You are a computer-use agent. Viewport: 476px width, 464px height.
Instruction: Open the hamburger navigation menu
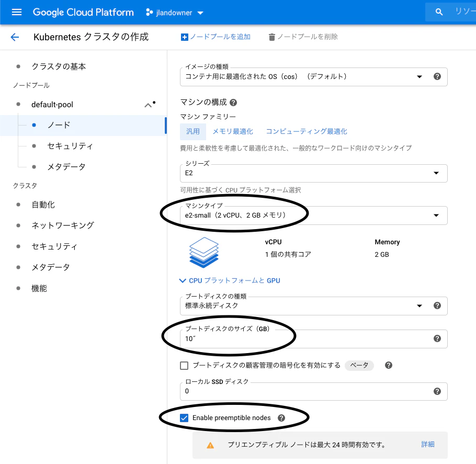17,12
